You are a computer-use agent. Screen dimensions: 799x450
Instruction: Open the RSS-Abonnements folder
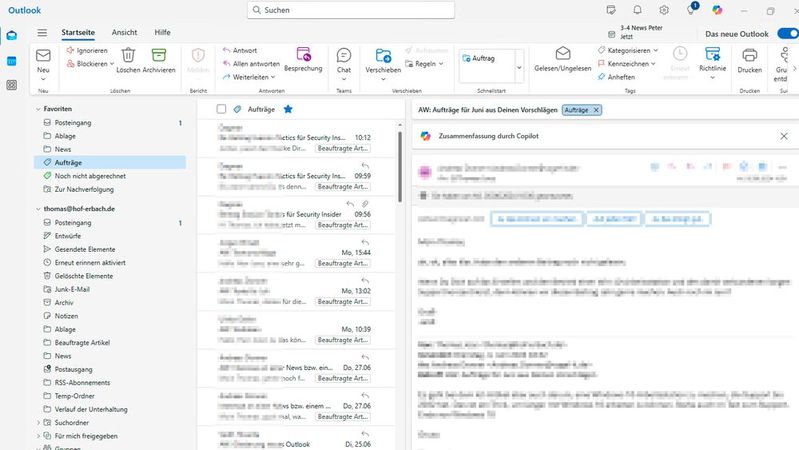pos(110,382)
